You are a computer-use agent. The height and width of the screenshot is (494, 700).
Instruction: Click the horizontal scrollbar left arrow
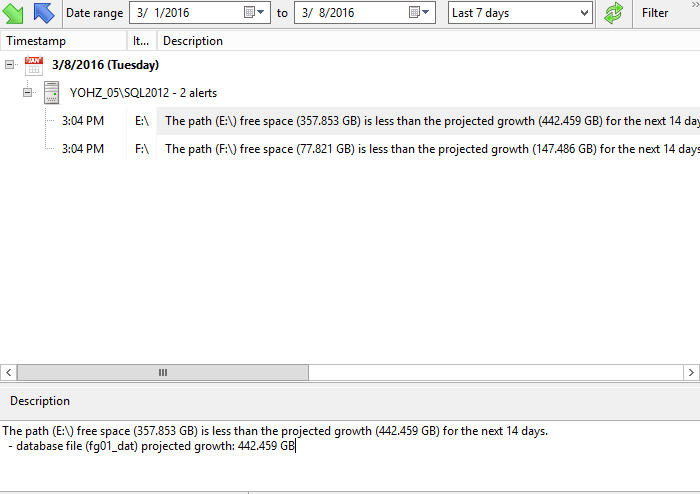(8, 372)
